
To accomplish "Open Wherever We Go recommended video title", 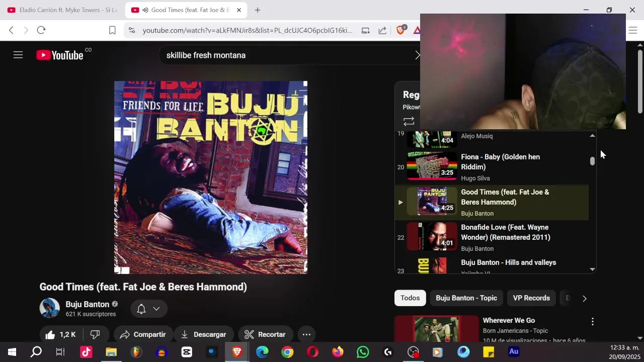I will point(509,320).
